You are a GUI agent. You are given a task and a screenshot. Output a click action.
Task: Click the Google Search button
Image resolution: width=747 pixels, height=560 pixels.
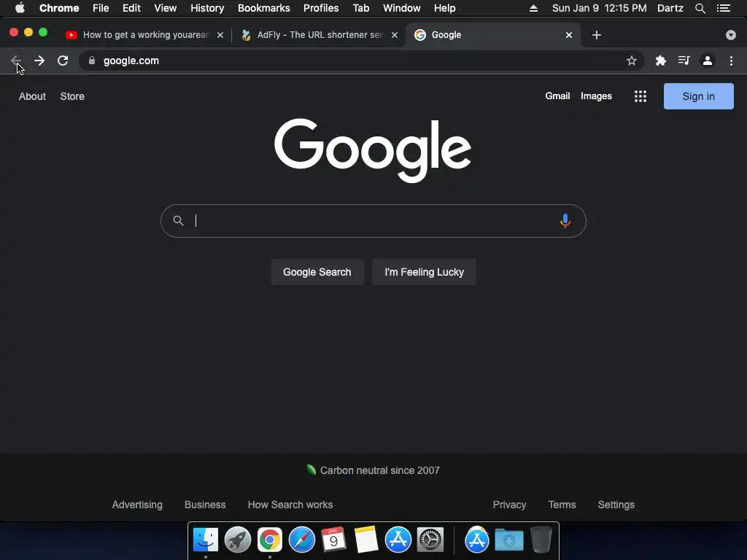317,272
